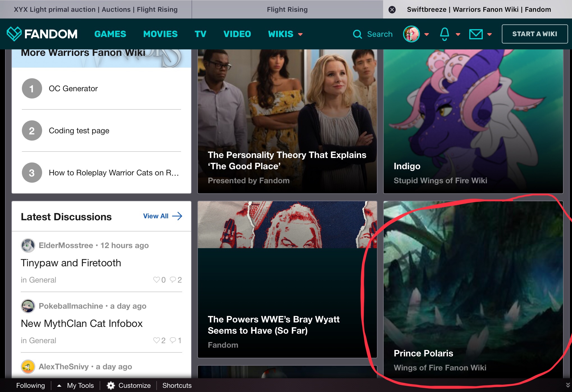This screenshot has width=572, height=392.
Task: Open the notifications bell icon
Action: tap(444, 34)
